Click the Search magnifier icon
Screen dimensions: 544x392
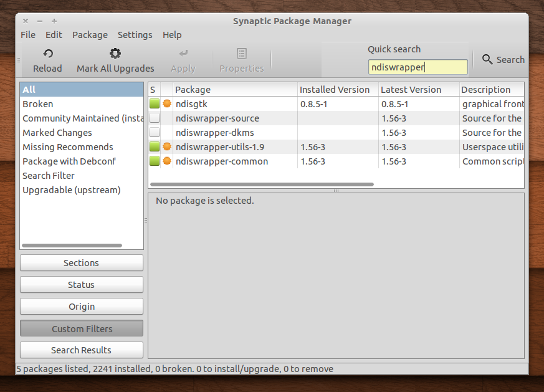click(487, 59)
